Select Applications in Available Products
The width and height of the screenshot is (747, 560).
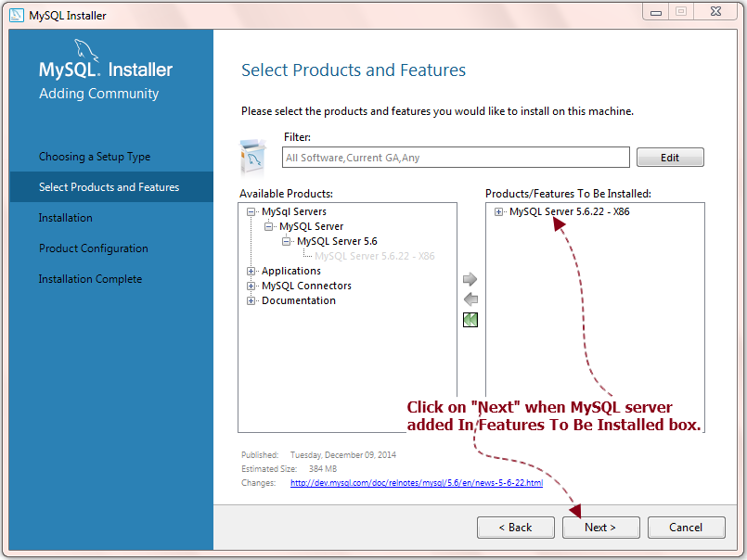pyautogui.click(x=291, y=271)
